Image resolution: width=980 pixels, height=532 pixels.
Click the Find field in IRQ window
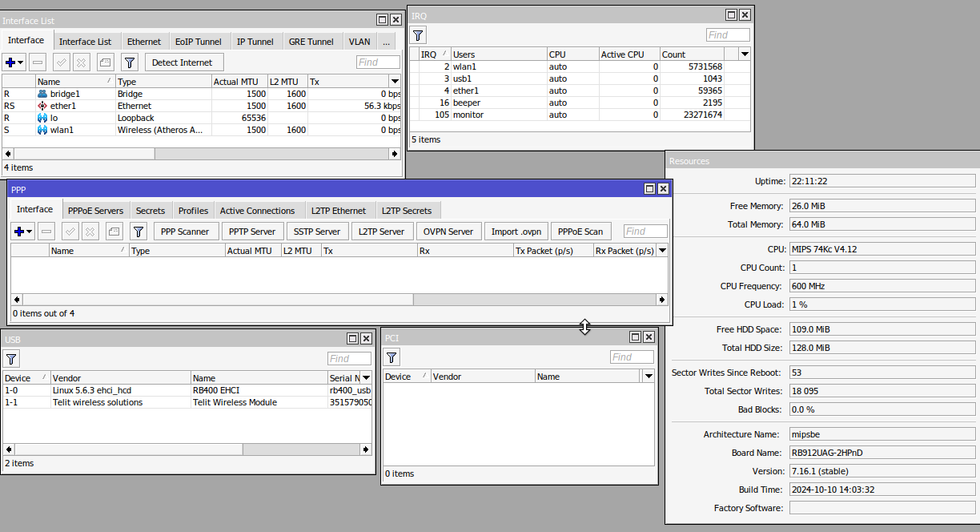point(727,34)
